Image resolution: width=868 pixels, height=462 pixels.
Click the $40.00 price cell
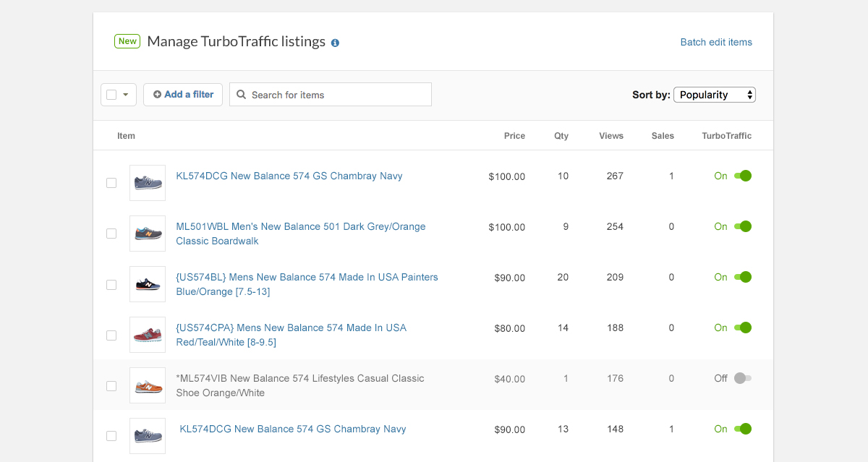coord(510,379)
